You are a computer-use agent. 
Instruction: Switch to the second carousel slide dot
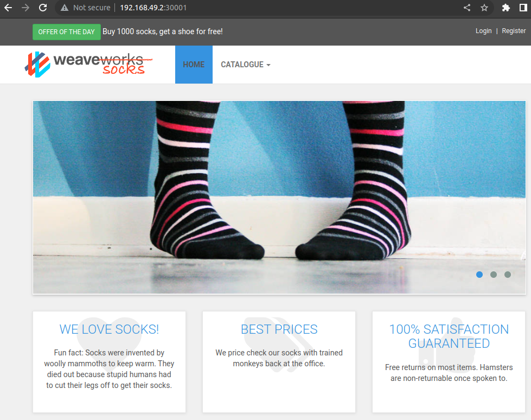coord(494,275)
